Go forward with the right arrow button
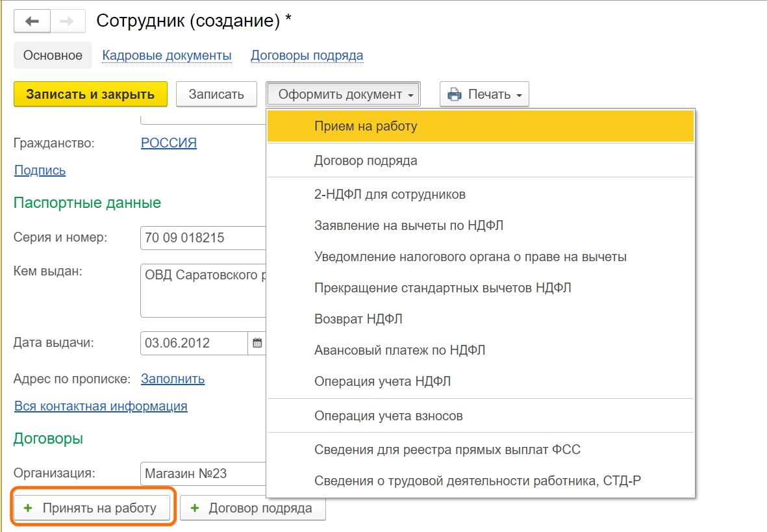The image size is (767, 532). coord(68,21)
